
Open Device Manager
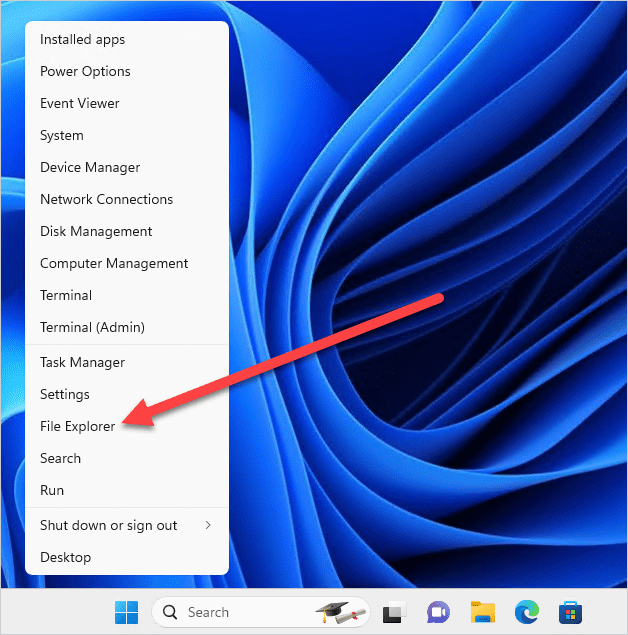[x=127, y=167]
